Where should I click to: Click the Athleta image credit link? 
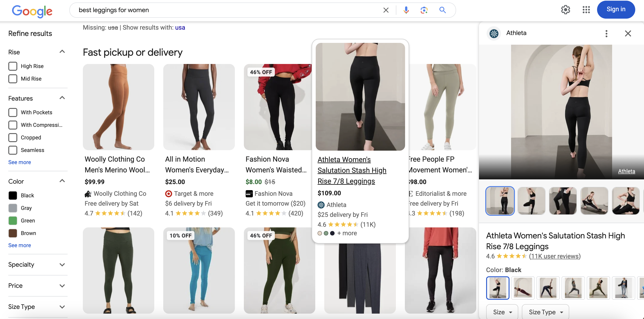point(626,171)
